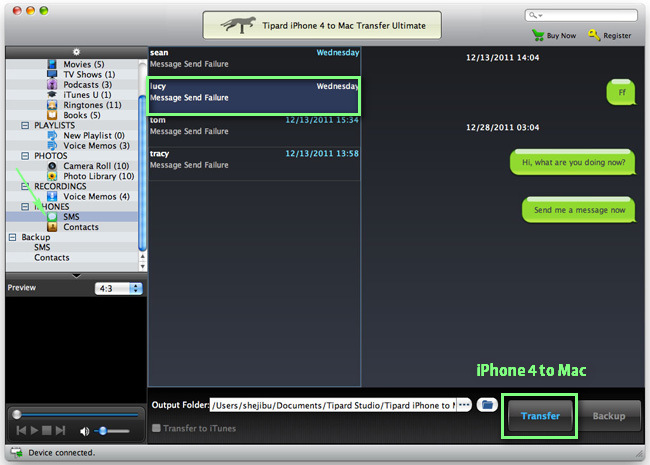Click the Photo Library sunflower icon
The width and height of the screenshot is (650, 465).
coord(52,176)
